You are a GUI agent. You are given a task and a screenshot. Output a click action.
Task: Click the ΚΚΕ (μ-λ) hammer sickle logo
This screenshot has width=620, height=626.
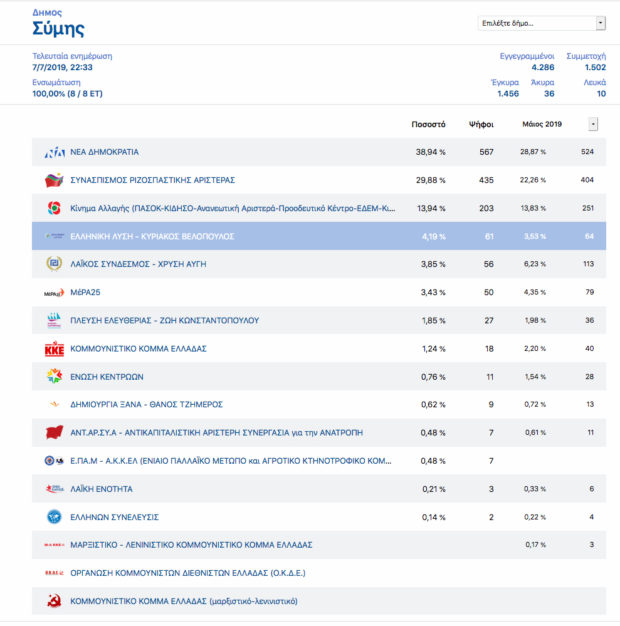pyautogui.click(x=54, y=601)
